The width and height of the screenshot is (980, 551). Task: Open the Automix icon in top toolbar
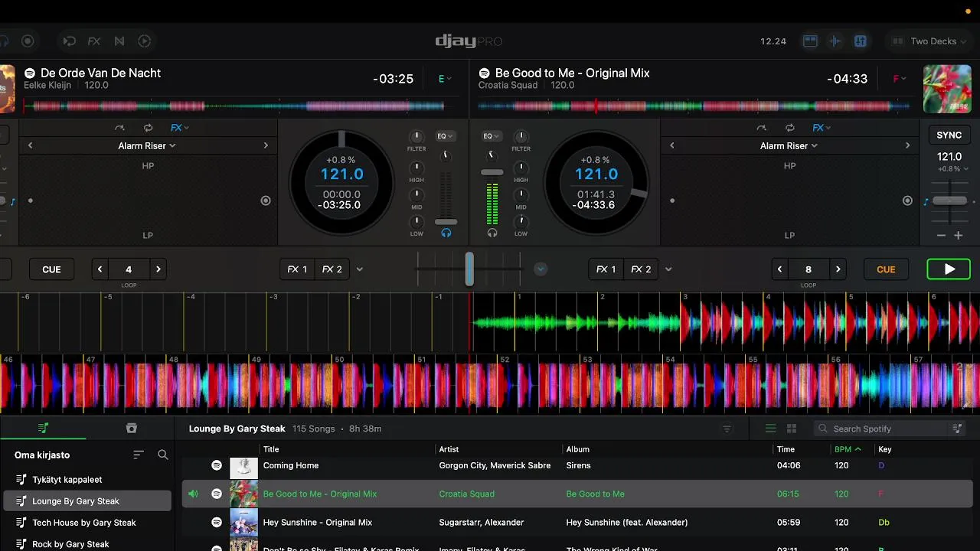coord(69,41)
